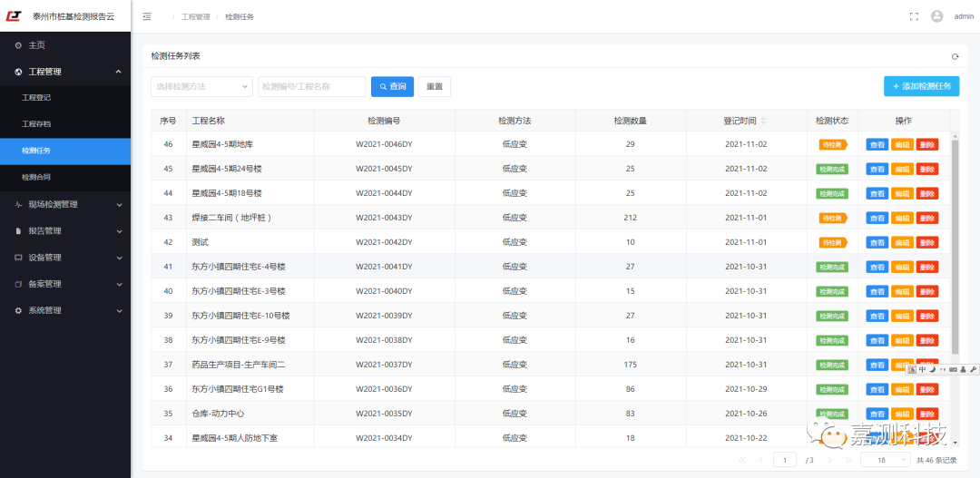This screenshot has width=980, height=478.
Task: Expand 系统管理 submenu chevron
Action: (x=119, y=310)
